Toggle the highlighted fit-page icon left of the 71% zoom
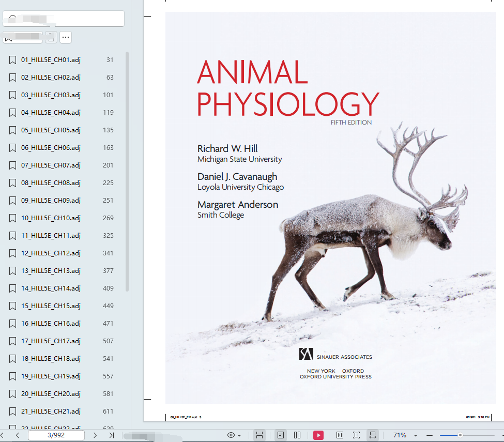504x442 pixels. point(373,435)
